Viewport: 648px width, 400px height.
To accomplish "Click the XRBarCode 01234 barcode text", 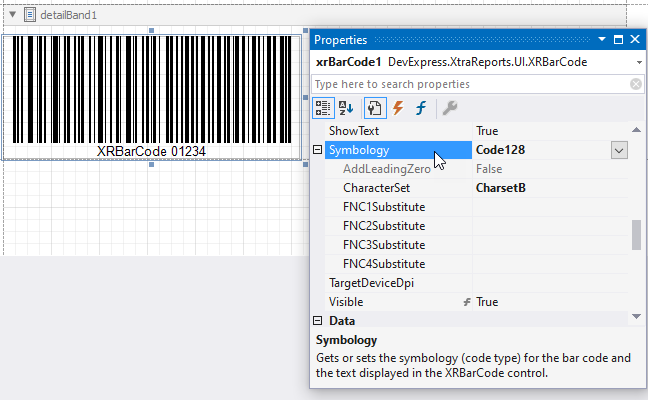I will [151, 151].
